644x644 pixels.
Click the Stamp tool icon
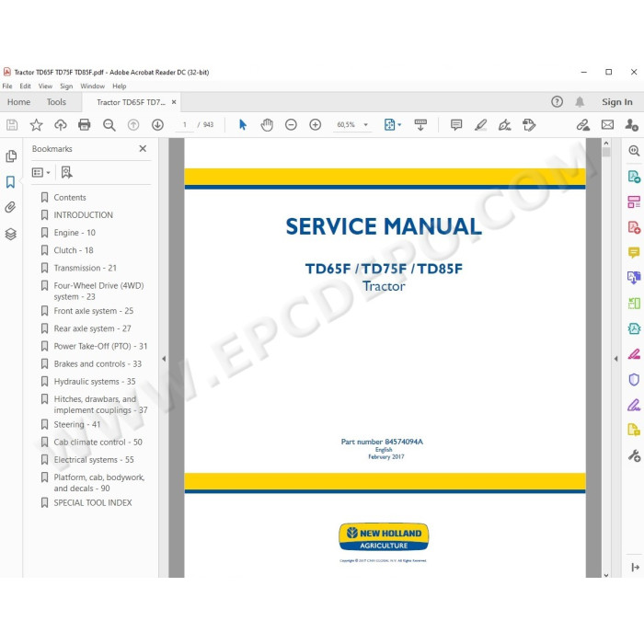[x=529, y=125]
